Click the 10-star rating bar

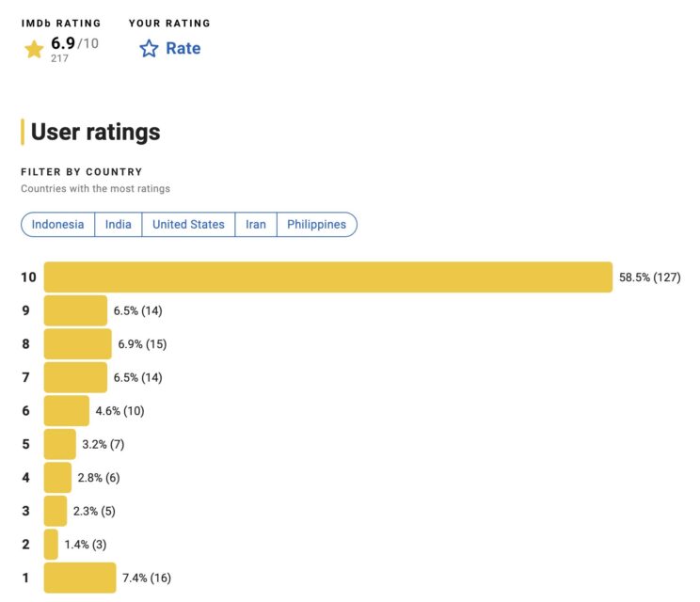(x=327, y=277)
